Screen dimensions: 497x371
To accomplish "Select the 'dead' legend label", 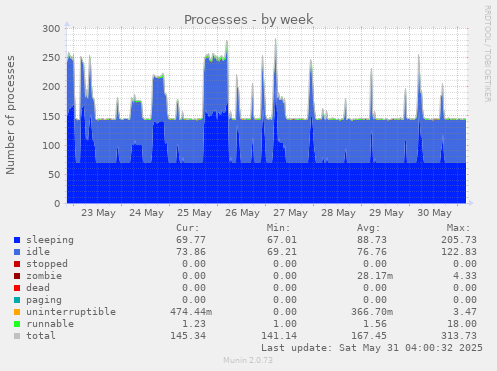I will (x=38, y=288).
